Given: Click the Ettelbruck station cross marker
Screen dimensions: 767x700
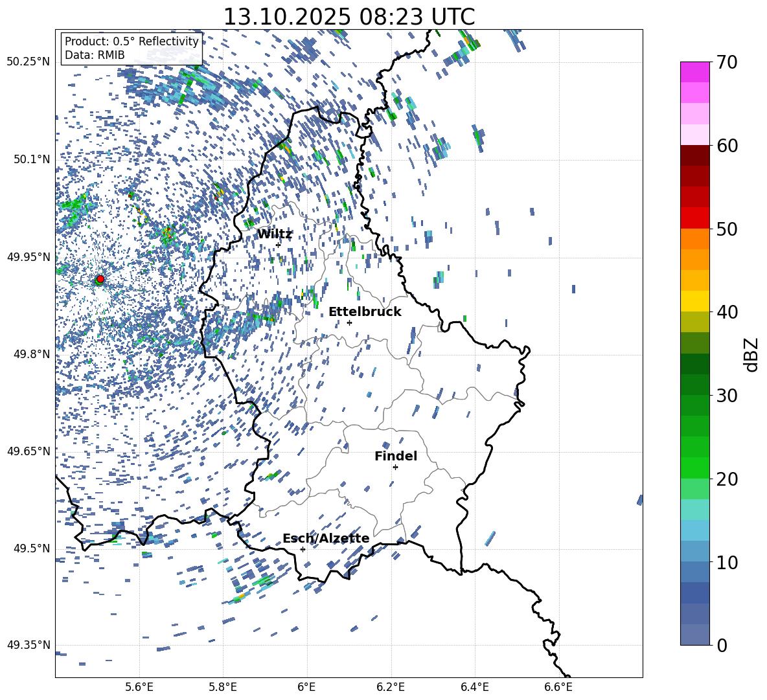Looking at the screenshot, I should [x=349, y=322].
